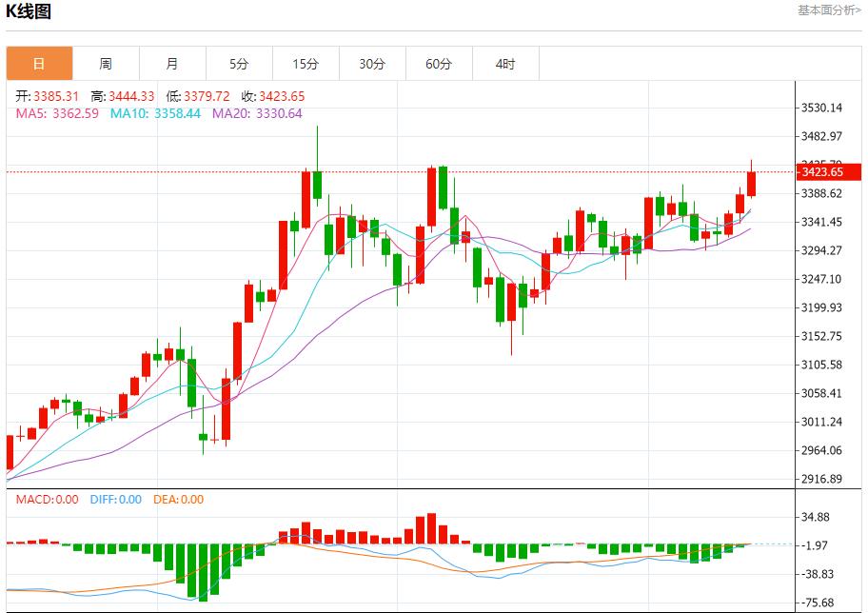Switch to the 周 weekly tab
Viewport: 868px width, 613px height.
pyautogui.click(x=106, y=64)
